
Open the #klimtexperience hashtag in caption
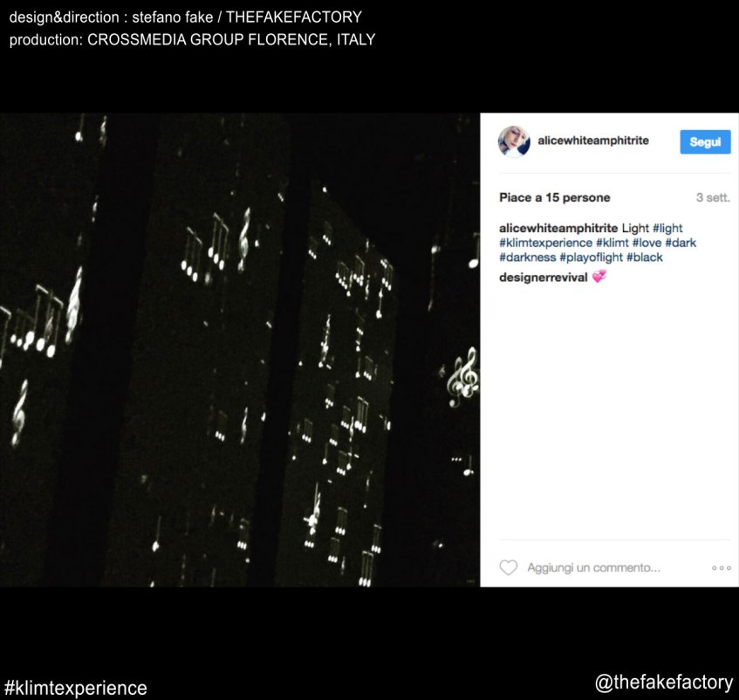pos(546,243)
